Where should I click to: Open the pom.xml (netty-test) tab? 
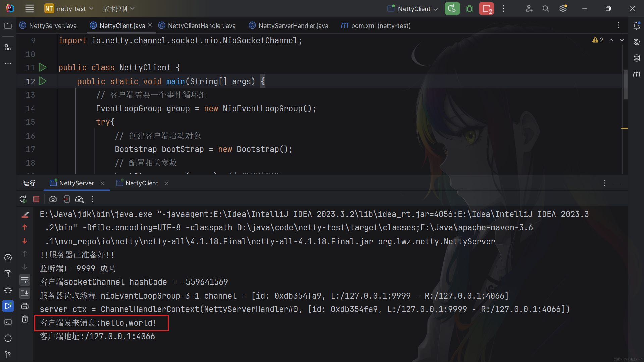click(376, 25)
